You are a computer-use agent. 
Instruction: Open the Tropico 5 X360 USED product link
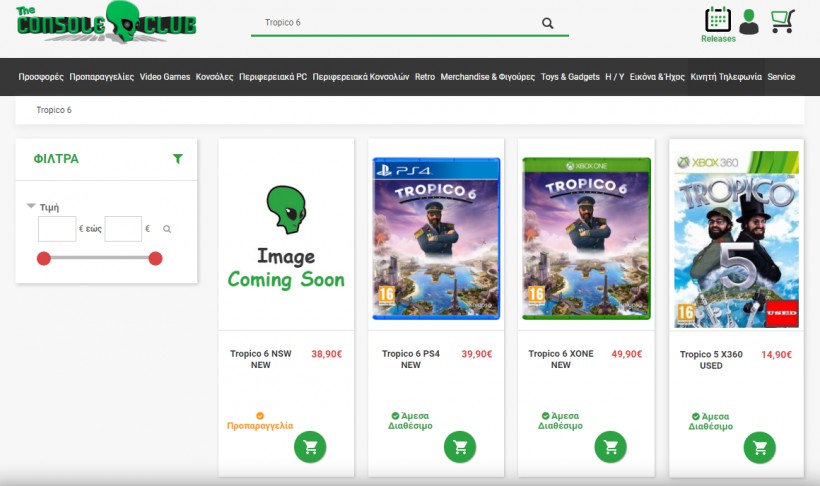click(711, 359)
